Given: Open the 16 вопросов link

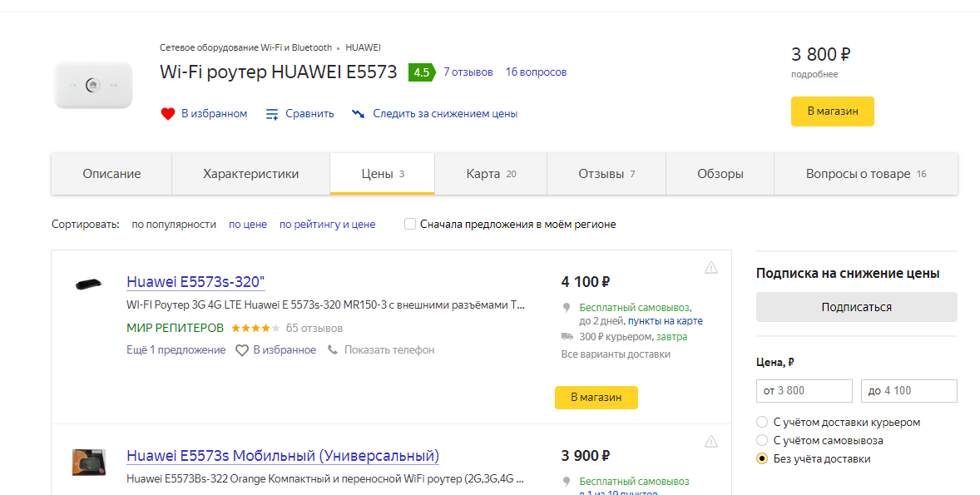Looking at the screenshot, I should [537, 72].
